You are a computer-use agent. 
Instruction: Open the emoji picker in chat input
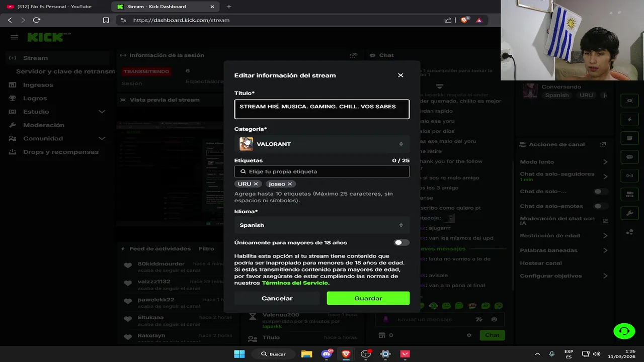pyautogui.click(x=494, y=319)
